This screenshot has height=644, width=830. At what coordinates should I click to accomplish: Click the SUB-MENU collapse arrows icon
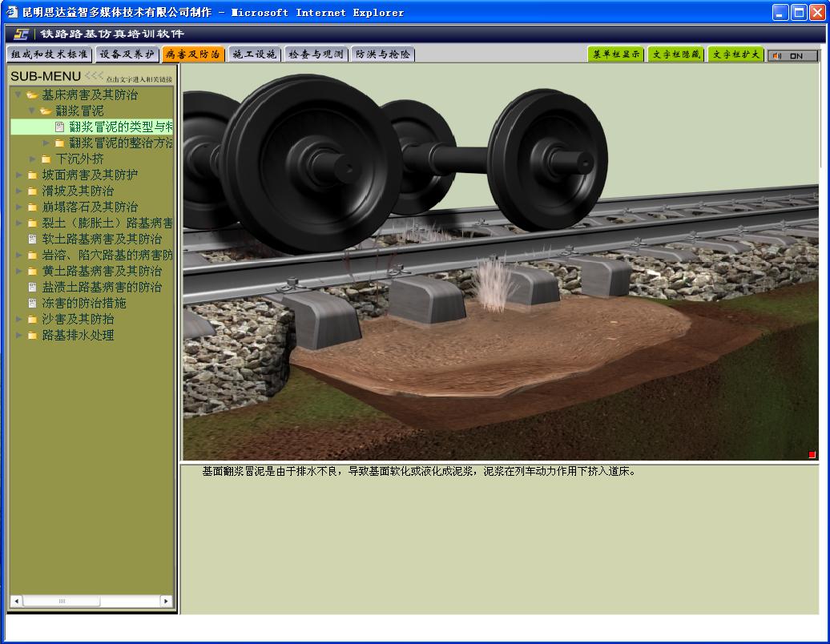94,76
